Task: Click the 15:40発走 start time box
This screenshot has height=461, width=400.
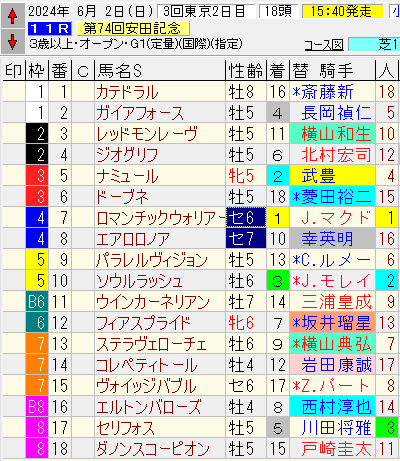Action: point(343,12)
